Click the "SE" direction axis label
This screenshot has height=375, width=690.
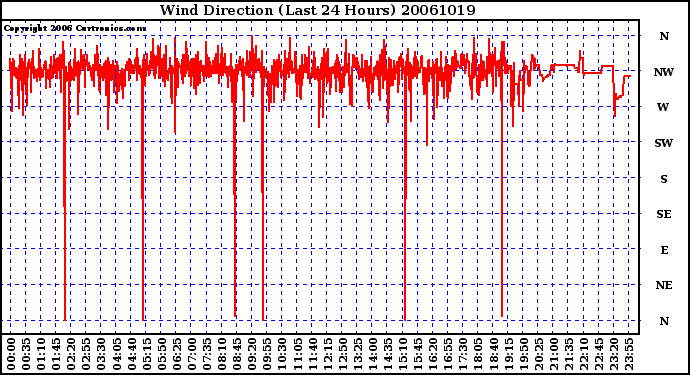[x=664, y=214]
